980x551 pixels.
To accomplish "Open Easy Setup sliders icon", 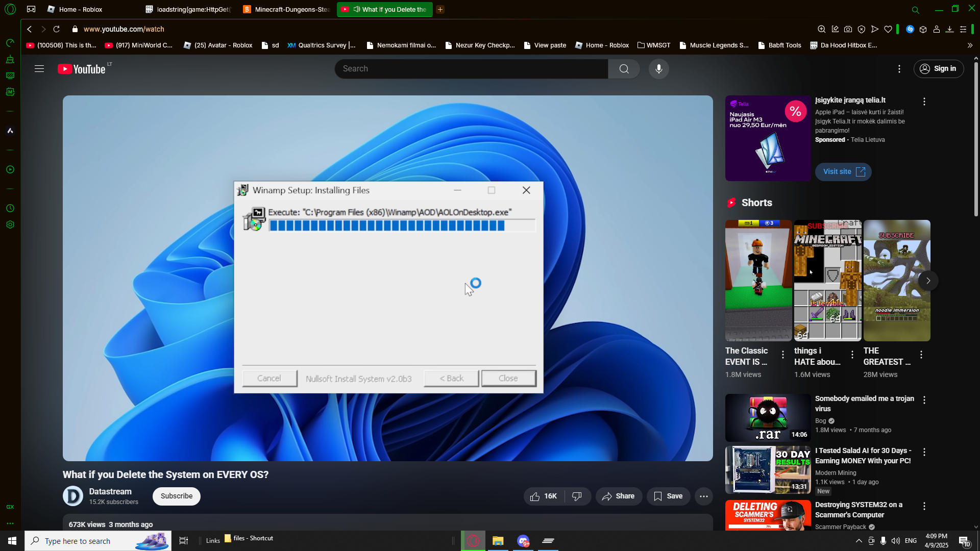I will point(963,29).
